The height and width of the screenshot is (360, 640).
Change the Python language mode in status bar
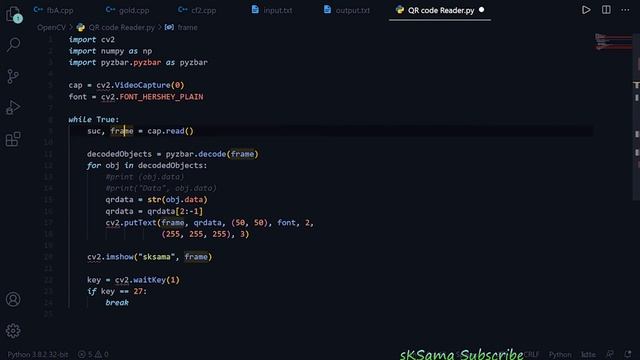point(560,354)
